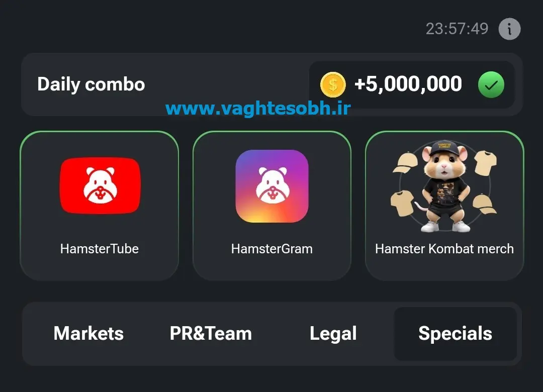The width and height of the screenshot is (543, 392).
Task: Tap the +5,000,000 reward amount
Action: [408, 84]
